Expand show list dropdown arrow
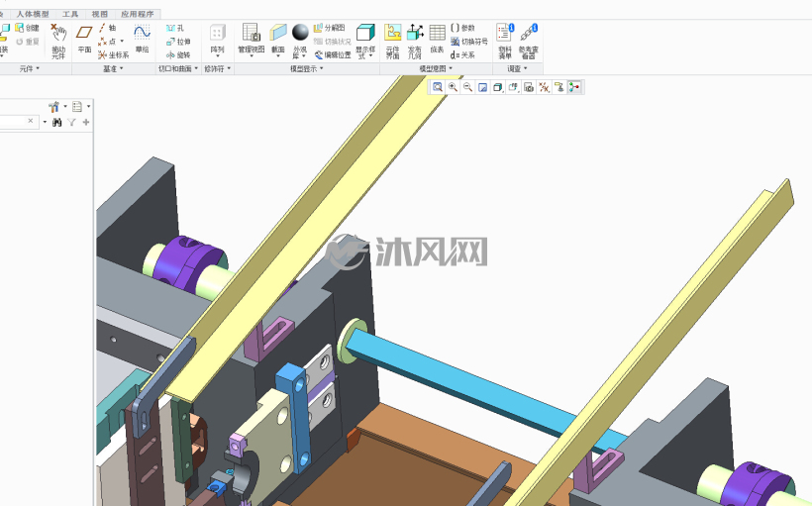This screenshot has width=812, height=506. [x=88, y=107]
